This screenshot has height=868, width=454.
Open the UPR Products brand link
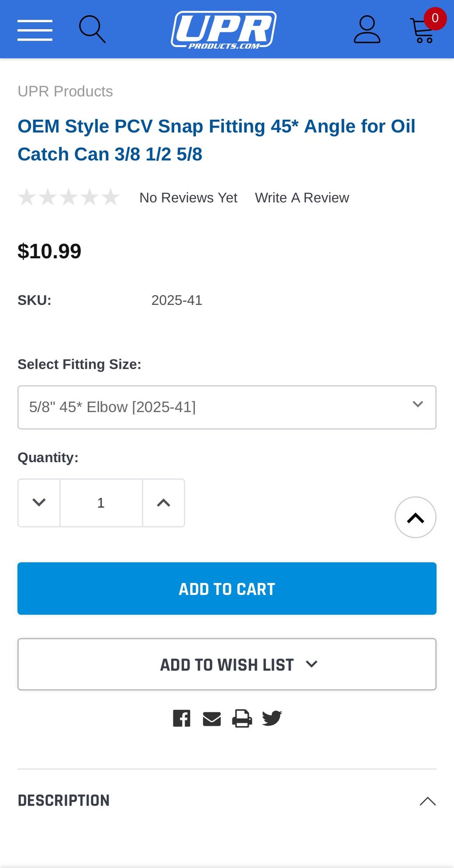[65, 91]
